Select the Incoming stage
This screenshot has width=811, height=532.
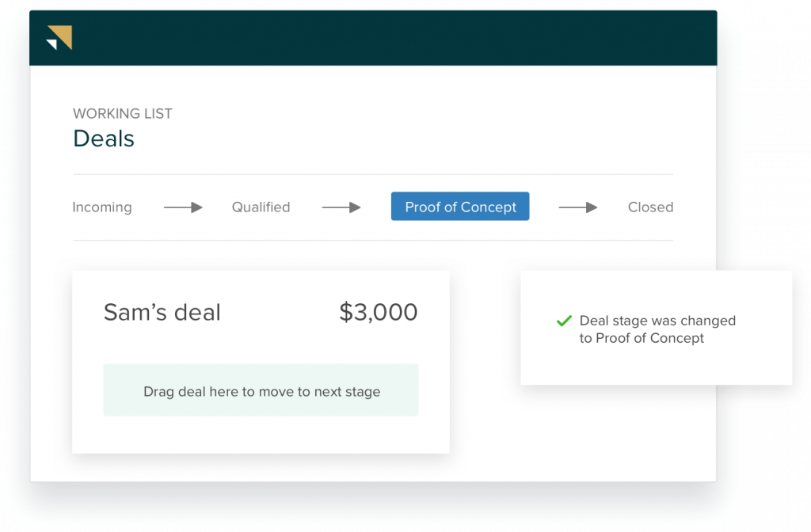pos(102,207)
